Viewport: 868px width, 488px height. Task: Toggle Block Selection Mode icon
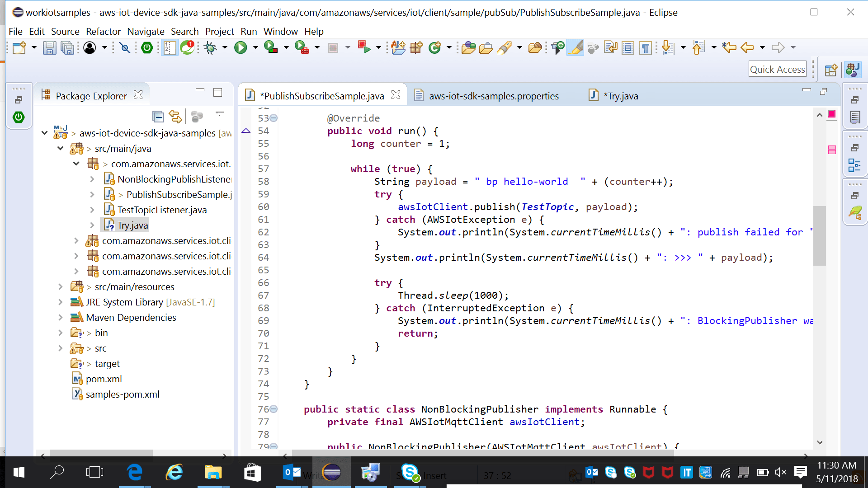coord(628,47)
